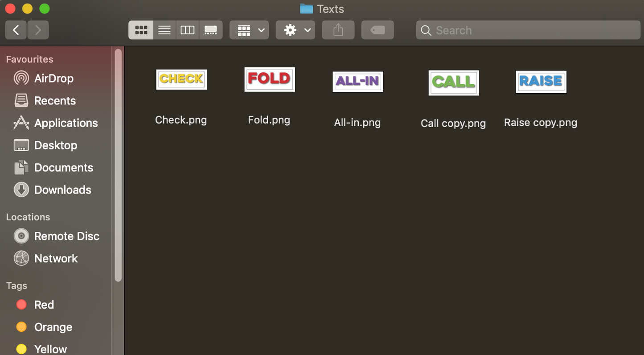Open the gear action menu
The width and height of the screenshot is (644, 355).
coord(295,30)
